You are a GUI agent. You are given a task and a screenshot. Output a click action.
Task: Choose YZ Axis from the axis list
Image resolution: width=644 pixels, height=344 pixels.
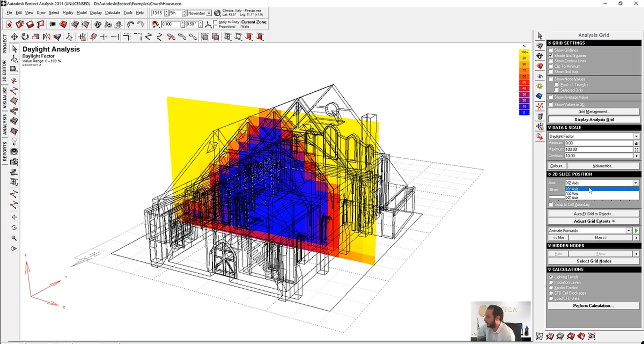[x=602, y=193]
